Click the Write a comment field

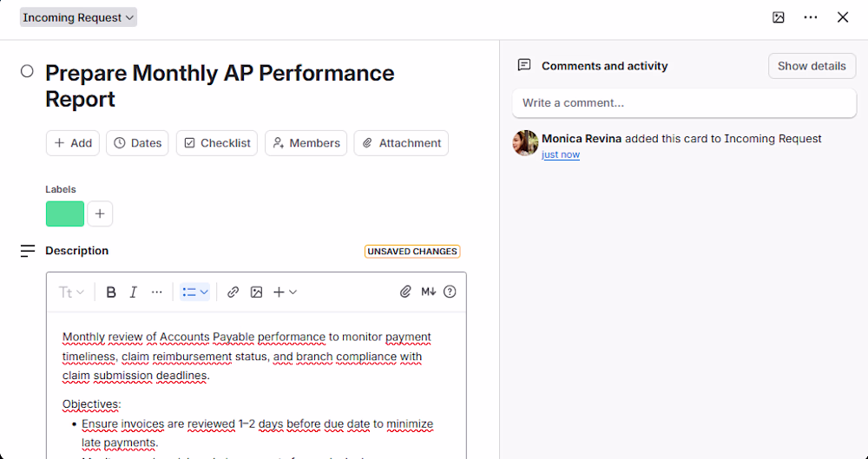684,103
